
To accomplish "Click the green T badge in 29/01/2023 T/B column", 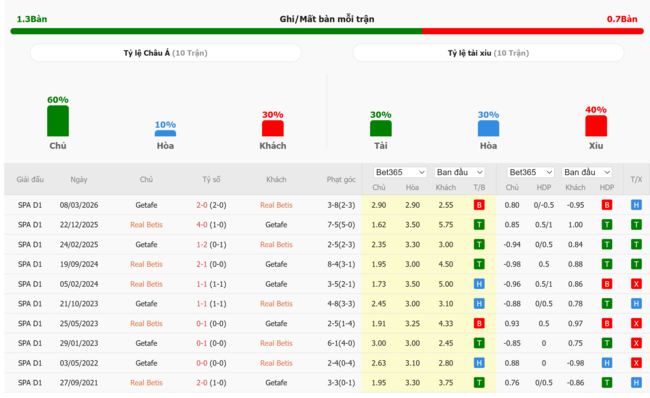I will [x=479, y=343].
